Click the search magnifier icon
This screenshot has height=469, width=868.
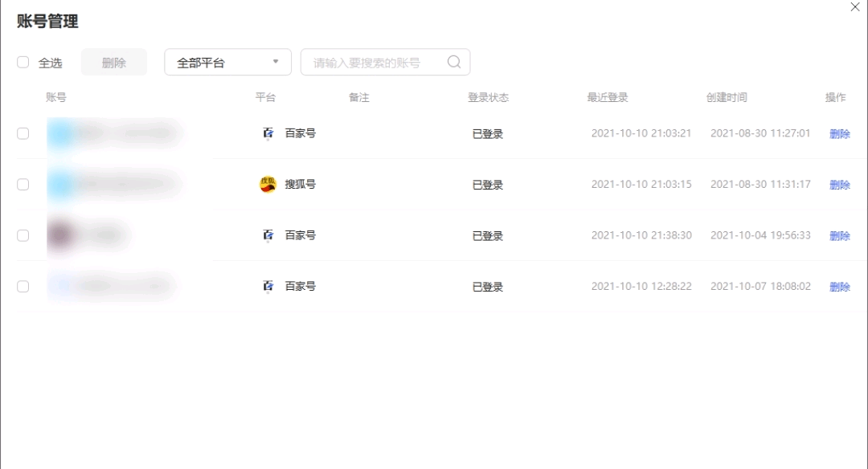coord(454,63)
